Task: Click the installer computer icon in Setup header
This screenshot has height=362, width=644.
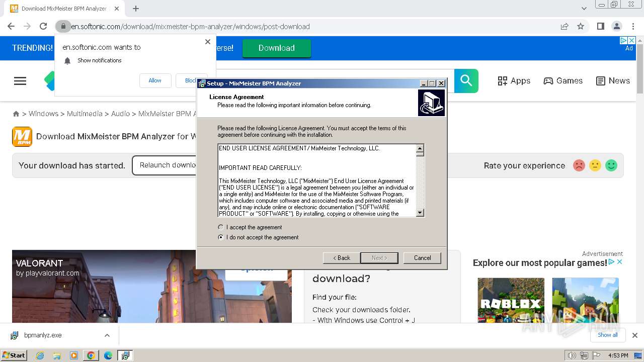Action: click(431, 103)
